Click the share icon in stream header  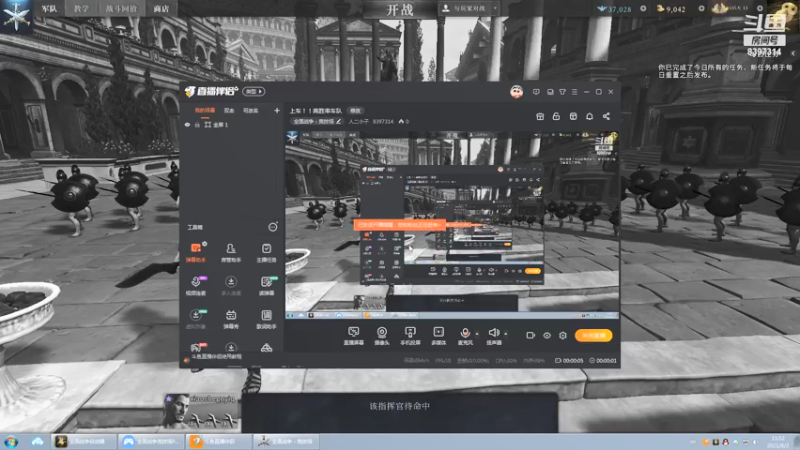[606, 116]
